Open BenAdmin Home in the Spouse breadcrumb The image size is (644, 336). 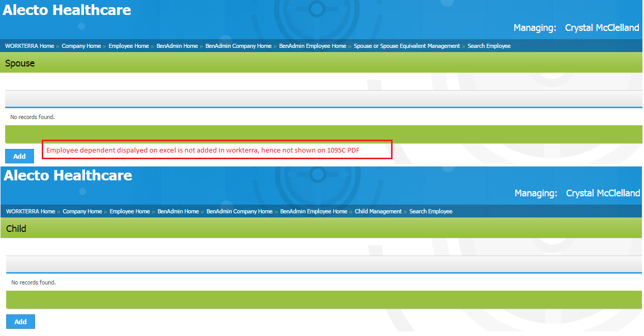pos(177,46)
